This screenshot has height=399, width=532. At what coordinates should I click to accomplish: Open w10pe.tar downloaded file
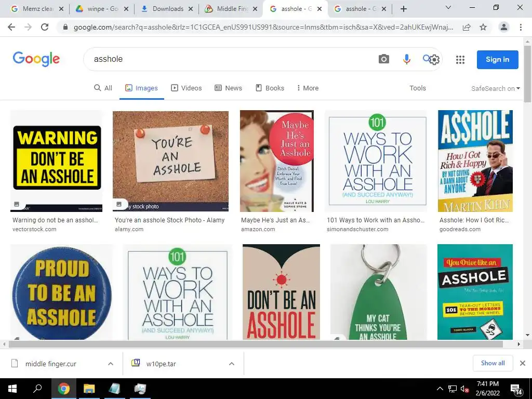[x=161, y=364]
